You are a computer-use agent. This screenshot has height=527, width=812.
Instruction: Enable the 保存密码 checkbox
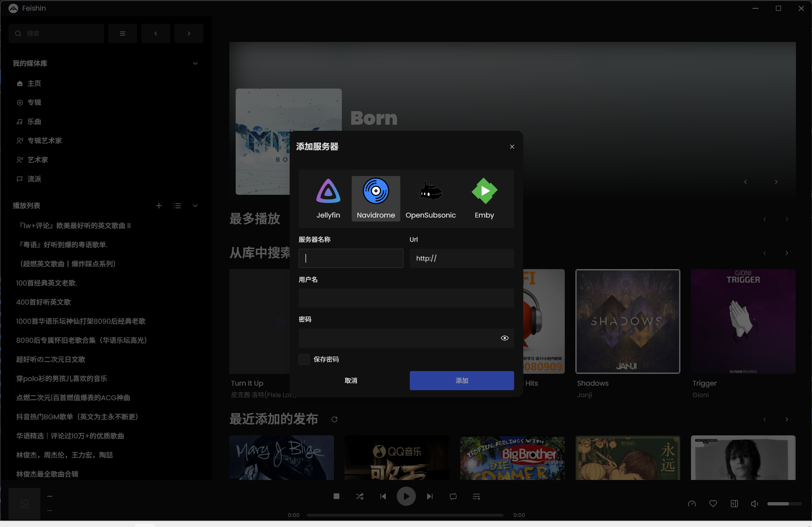tap(304, 360)
